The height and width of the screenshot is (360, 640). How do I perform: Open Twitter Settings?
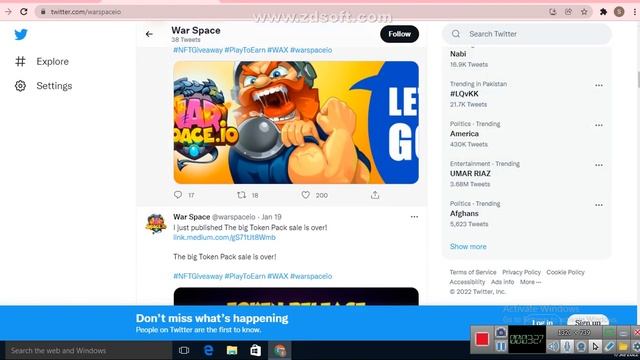(54, 86)
